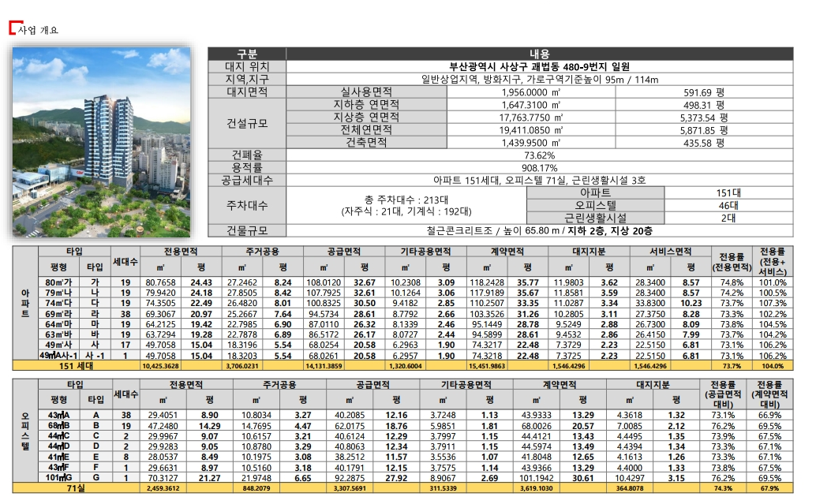The height and width of the screenshot is (504, 816).
Task: Click the apartment total row '151 세대'
Action: pyautogui.click(x=402, y=366)
